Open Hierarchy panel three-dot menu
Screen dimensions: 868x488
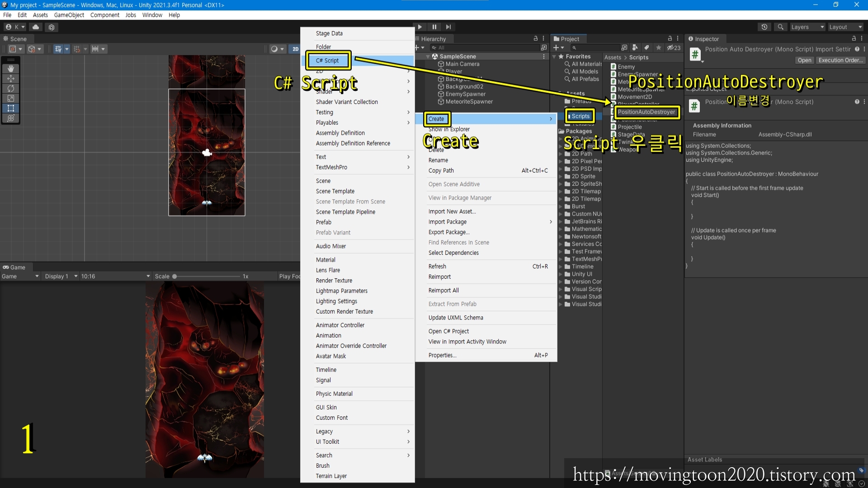543,39
